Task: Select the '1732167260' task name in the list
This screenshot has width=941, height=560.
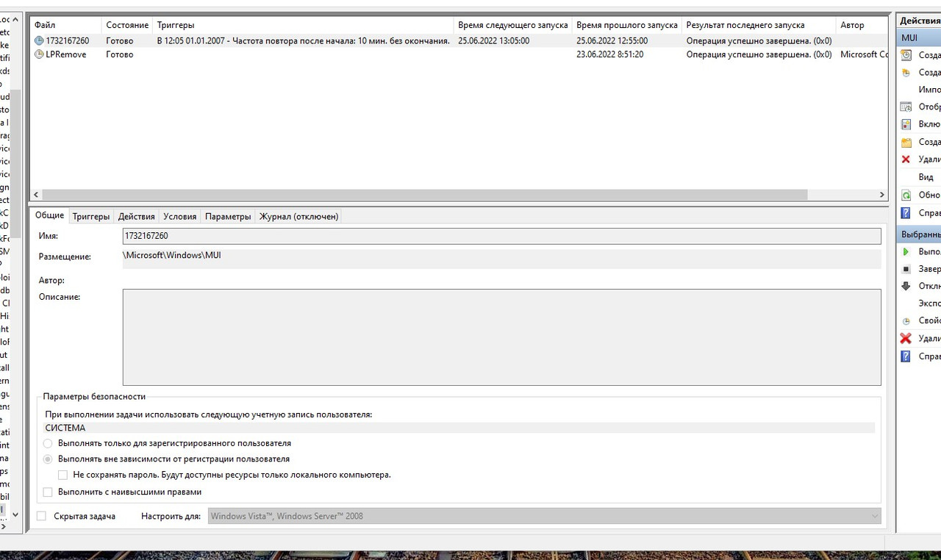Action: coord(67,41)
